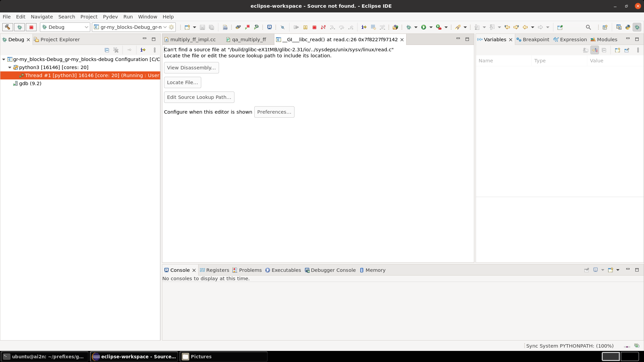Click the Open Perspective icon
Screen dimensions: 644x362
[x=605, y=27]
